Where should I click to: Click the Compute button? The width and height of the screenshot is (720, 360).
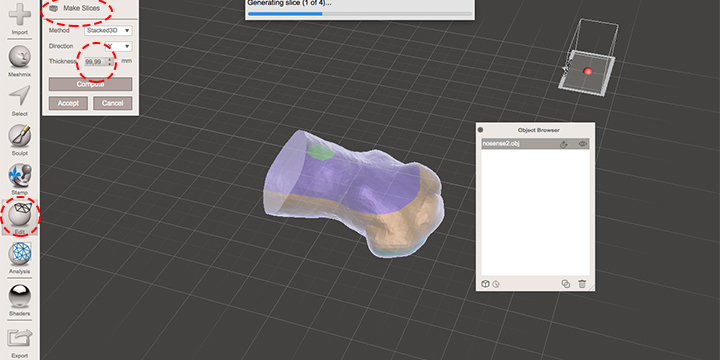coord(90,84)
